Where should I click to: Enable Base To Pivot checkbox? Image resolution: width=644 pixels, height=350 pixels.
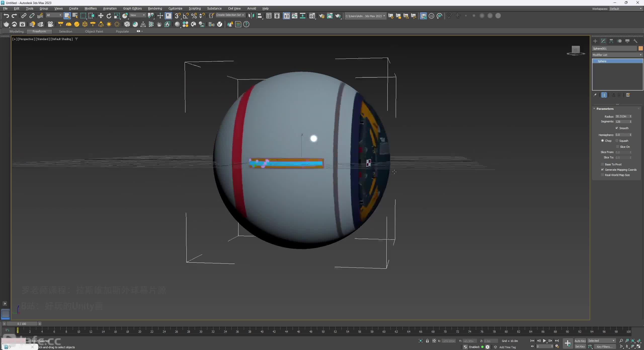[x=602, y=164]
